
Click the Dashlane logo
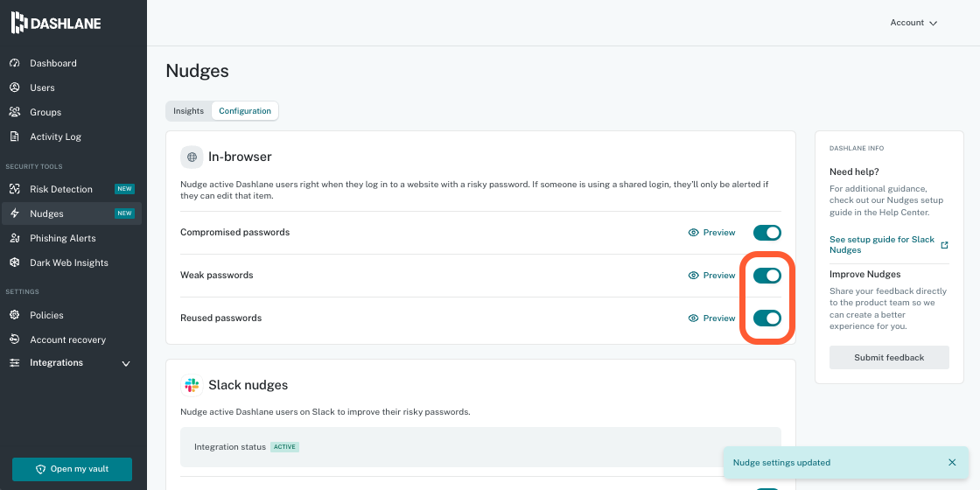point(56,23)
